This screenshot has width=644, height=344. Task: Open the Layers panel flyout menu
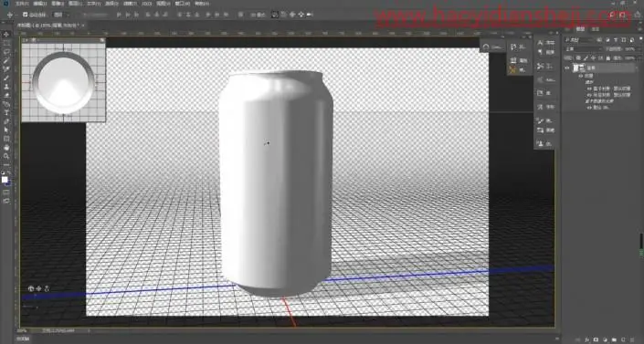(640, 29)
